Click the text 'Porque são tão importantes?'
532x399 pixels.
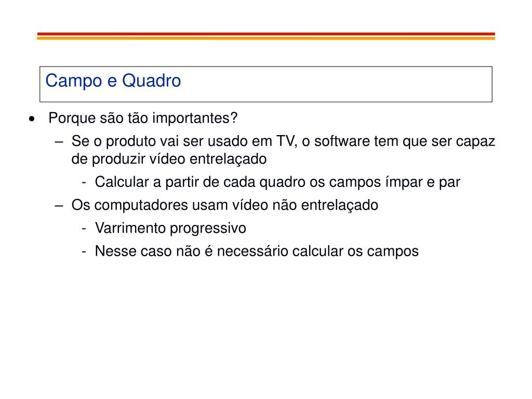[x=143, y=118]
